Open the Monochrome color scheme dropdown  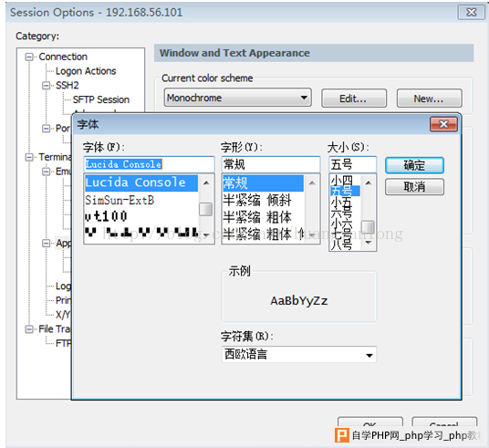tap(237, 98)
